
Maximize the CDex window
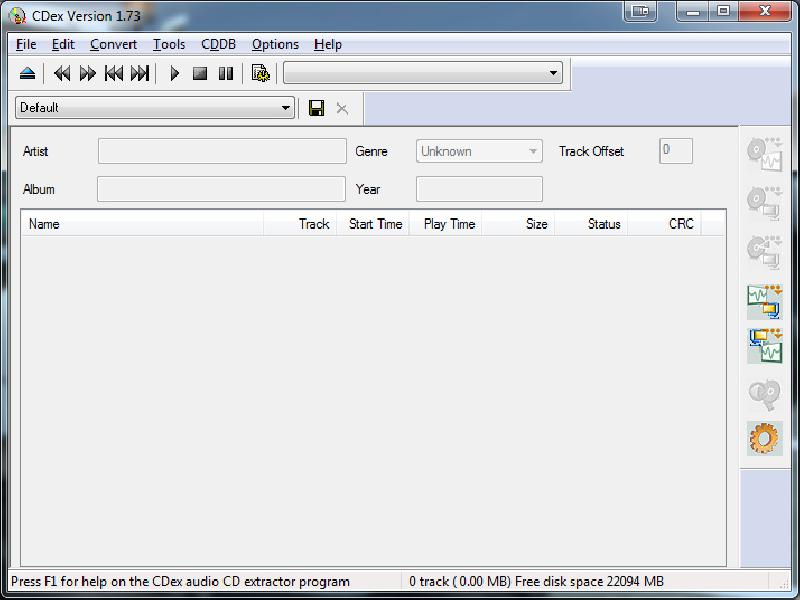pos(723,11)
